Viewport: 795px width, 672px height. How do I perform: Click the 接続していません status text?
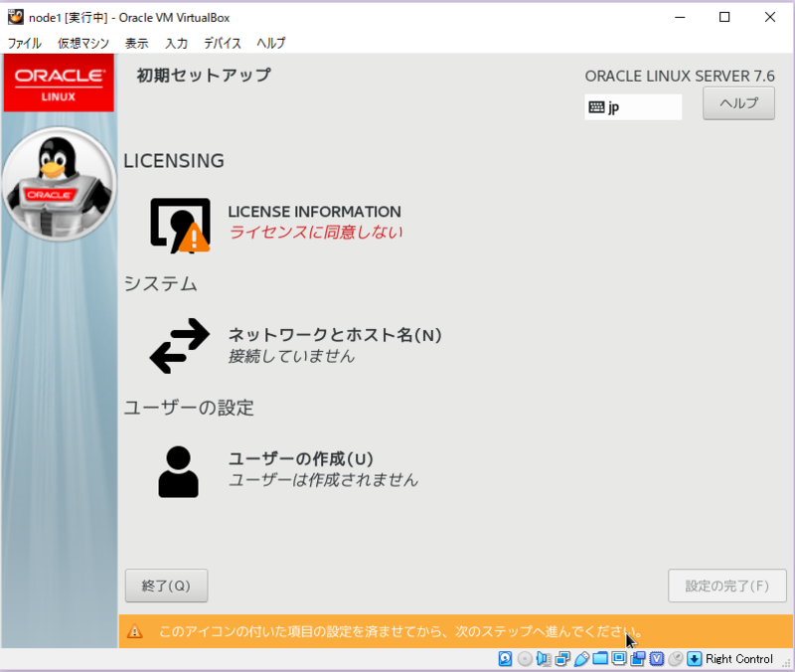[x=291, y=356]
